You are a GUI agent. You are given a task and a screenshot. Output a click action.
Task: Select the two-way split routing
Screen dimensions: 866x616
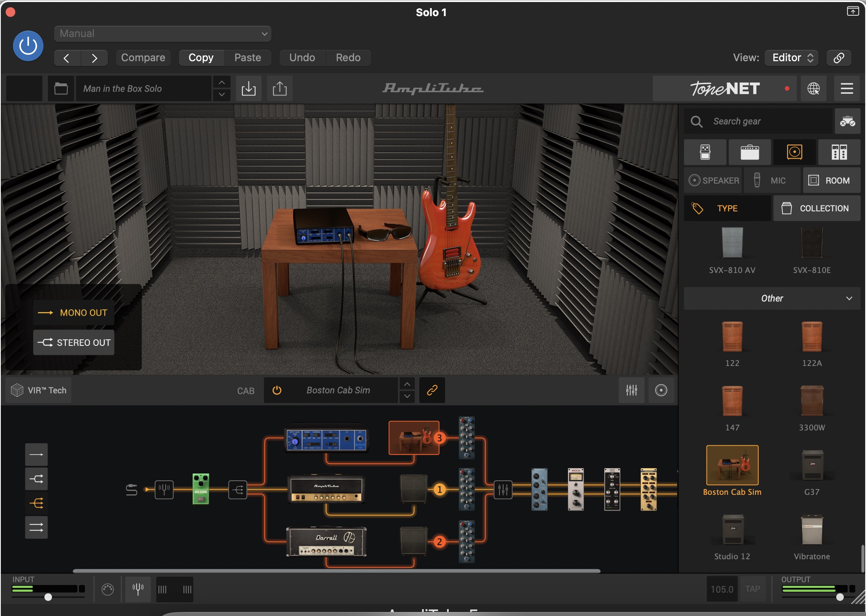36,479
